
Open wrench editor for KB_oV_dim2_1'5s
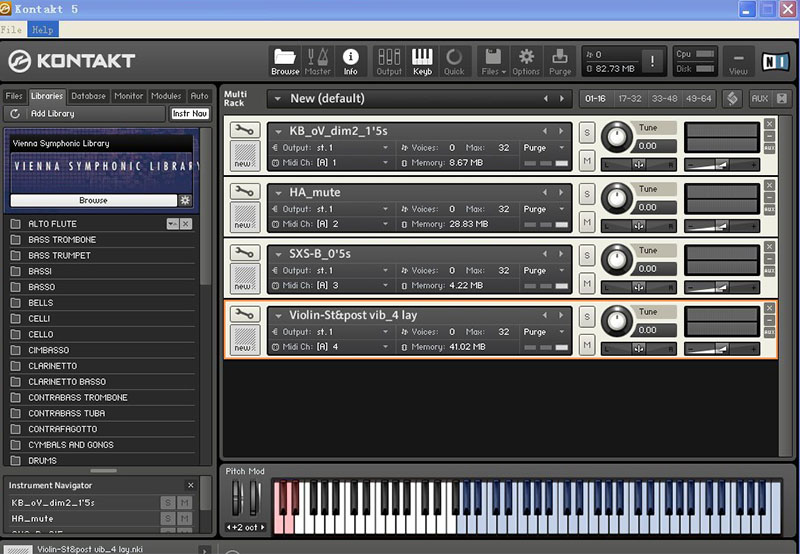pyautogui.click(x=245, y=130)
